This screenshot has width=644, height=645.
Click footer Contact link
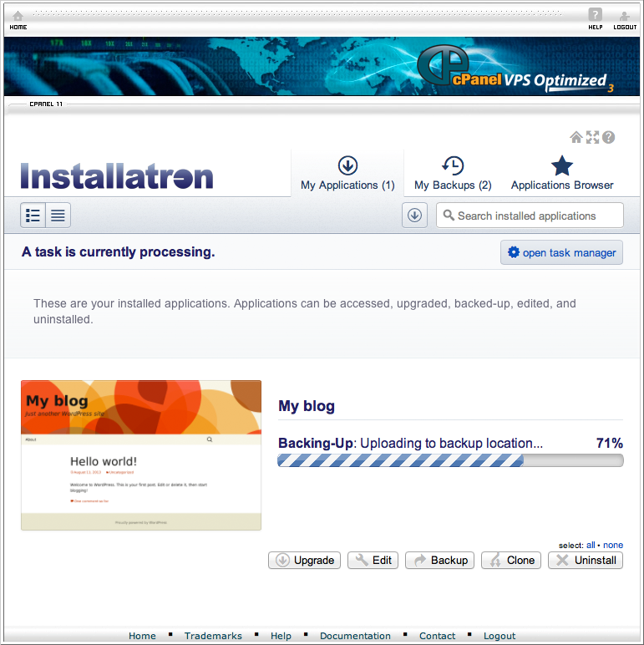tap(437, 636)
